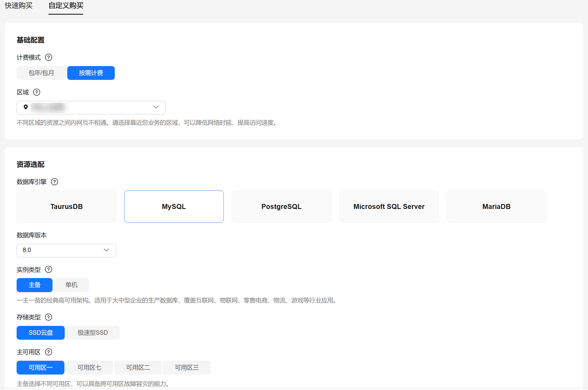Choose 可用区三 availability zone
Viewport: 588px width, 390px height.
187,368
